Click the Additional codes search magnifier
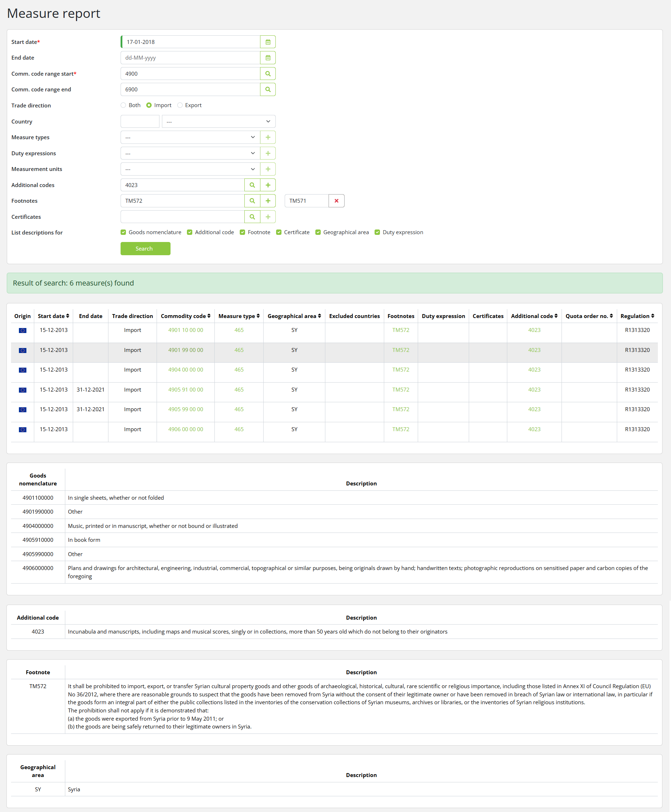This screenshot has width=671, height=812. coord(252,185)
